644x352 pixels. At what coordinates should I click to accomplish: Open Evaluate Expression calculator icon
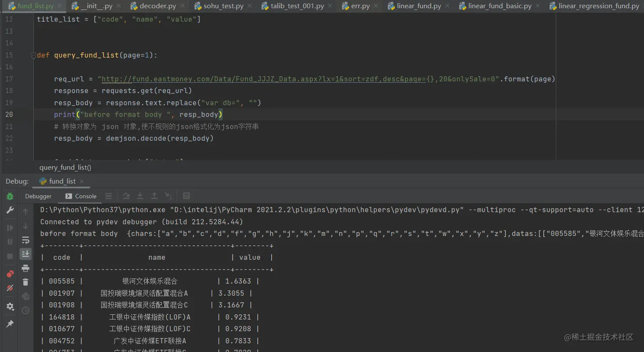186,196
